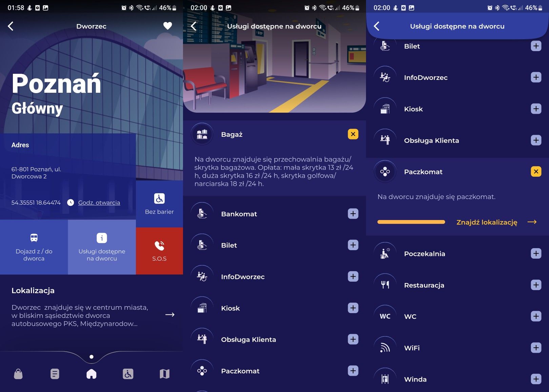The image size is (549, 392).
Task: Expand the collapsed Paczkomat row with plus
Action: [x=353, y=371]
